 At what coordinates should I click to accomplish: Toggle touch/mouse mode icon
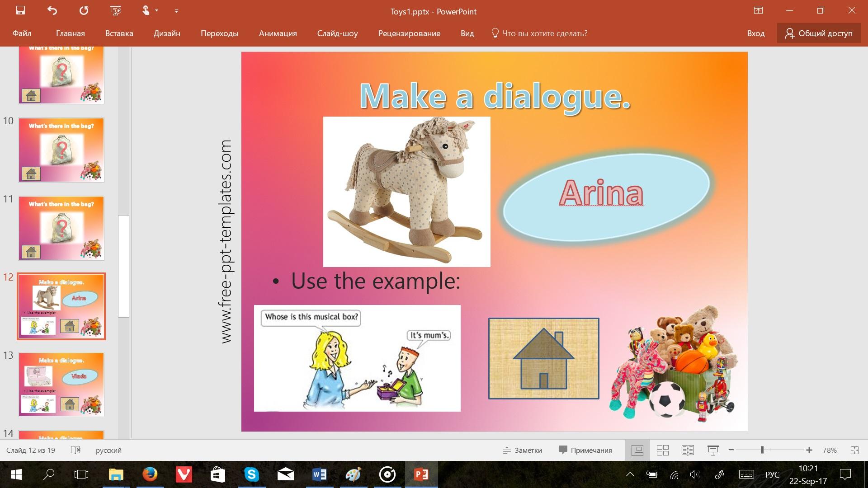tap(146, 11)
